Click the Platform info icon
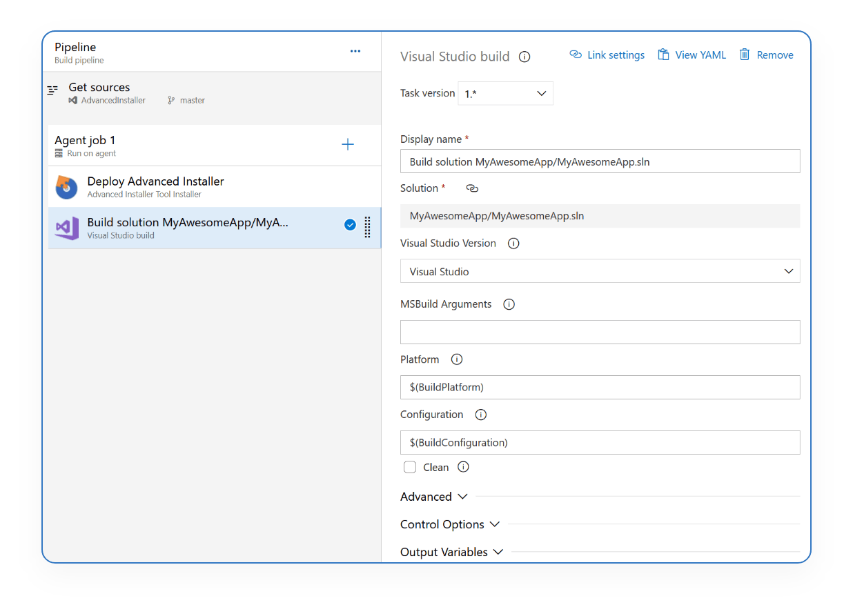The width and height of the screenshot is (853, 616). click(x=456, y=359)
